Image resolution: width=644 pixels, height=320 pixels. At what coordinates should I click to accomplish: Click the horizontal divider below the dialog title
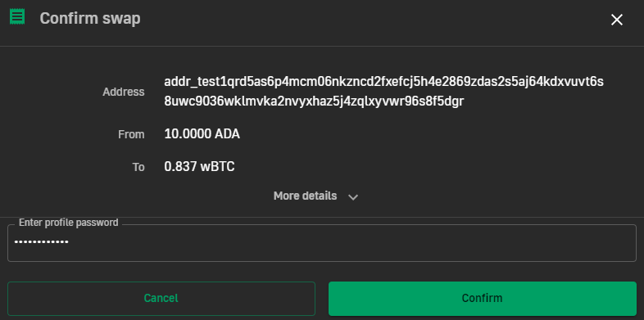tap(322, 47)
